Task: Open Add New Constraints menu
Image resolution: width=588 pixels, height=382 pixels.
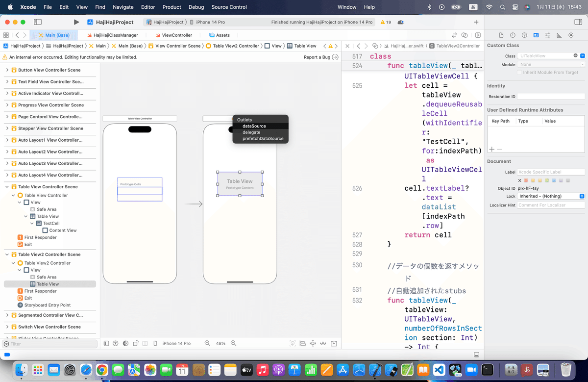Action: 313,344
